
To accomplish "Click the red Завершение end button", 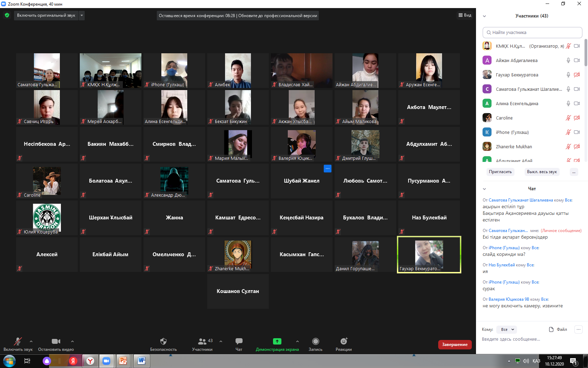I will 455,345.
